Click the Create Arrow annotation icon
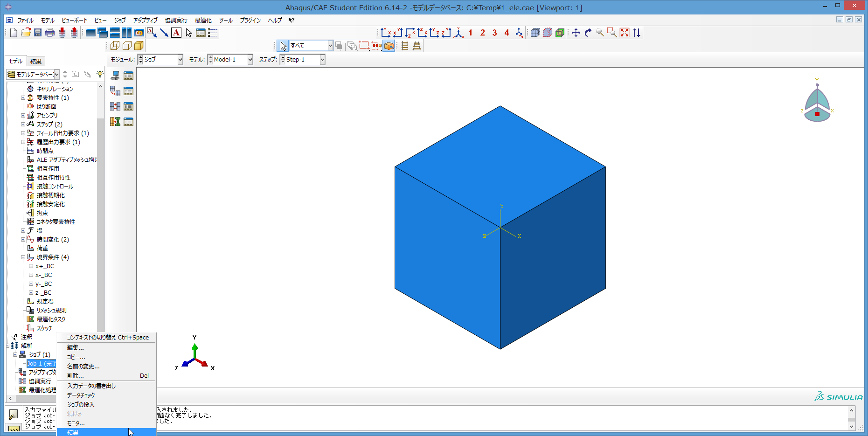The height and width of the screenshot is (436, 868). [164, 33]
